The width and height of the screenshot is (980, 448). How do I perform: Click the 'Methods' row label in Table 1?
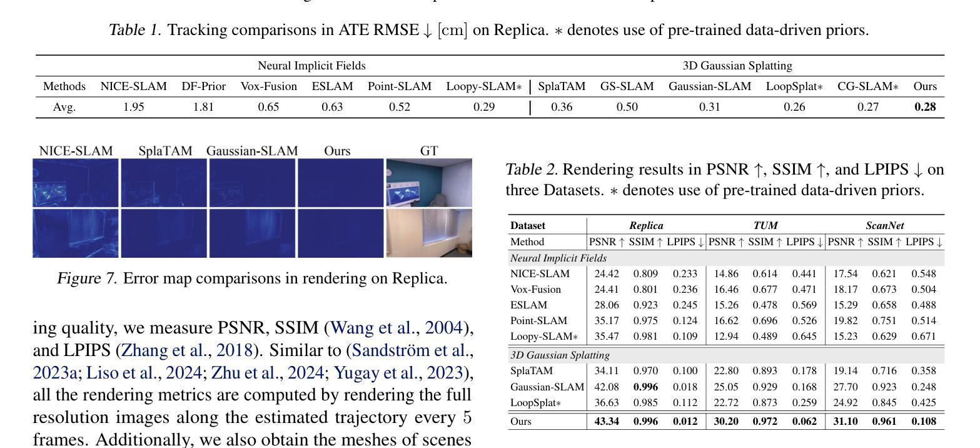64,86
